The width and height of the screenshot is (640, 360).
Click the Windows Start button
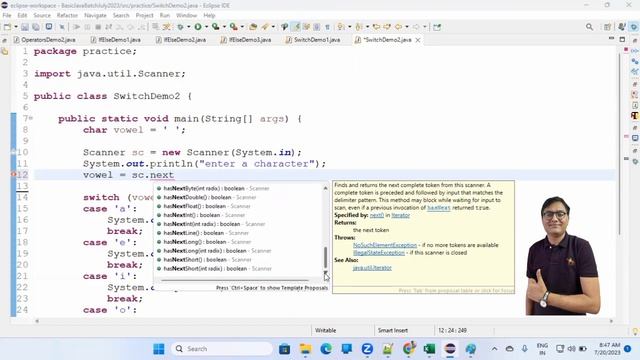pos(158,349)
